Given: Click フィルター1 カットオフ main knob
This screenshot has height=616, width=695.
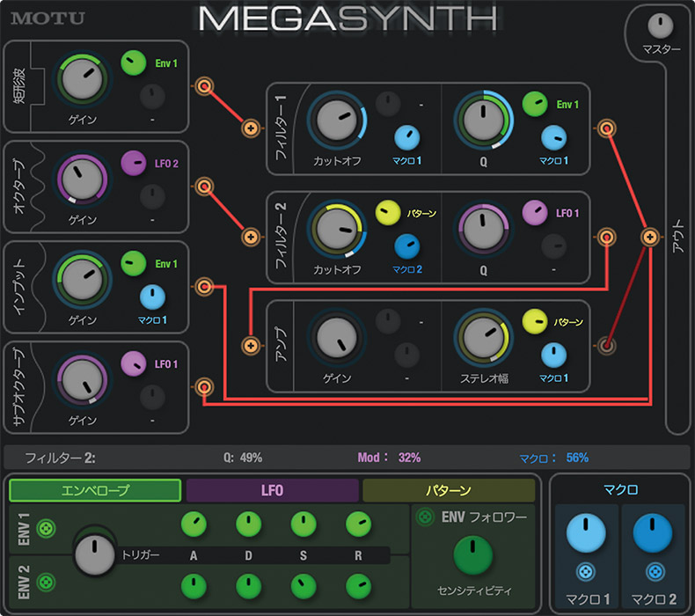Looking at the screenshot, I should click(x=337, y=121).
